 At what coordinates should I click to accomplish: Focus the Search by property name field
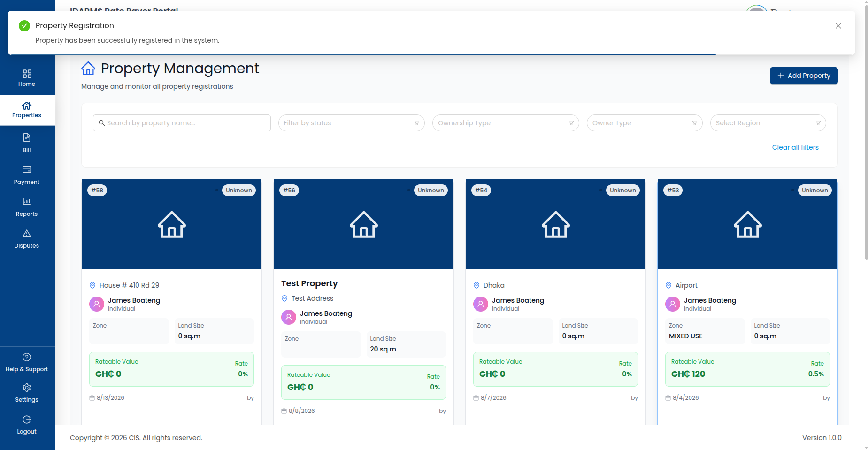click(182, 123)
